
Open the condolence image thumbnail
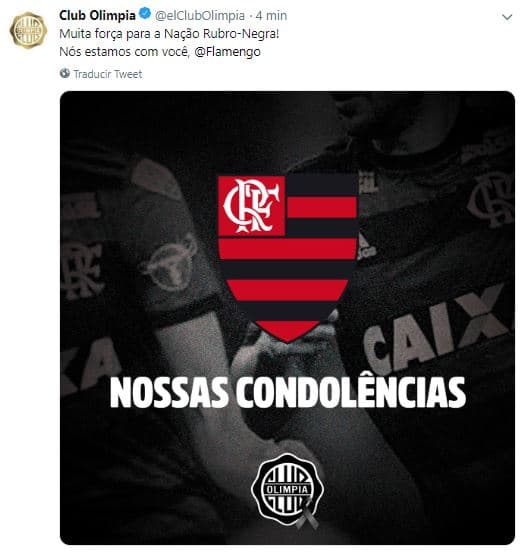coord(287,318)
